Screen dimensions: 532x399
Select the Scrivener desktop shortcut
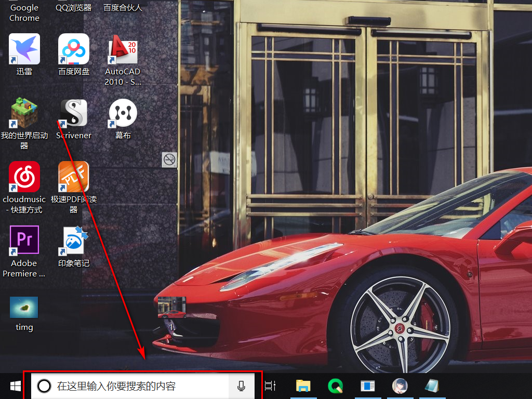tap(73, 113)
